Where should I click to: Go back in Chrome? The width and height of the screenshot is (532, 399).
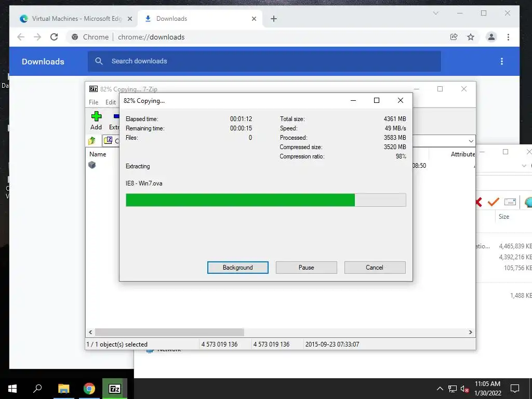tap(21, 37)
